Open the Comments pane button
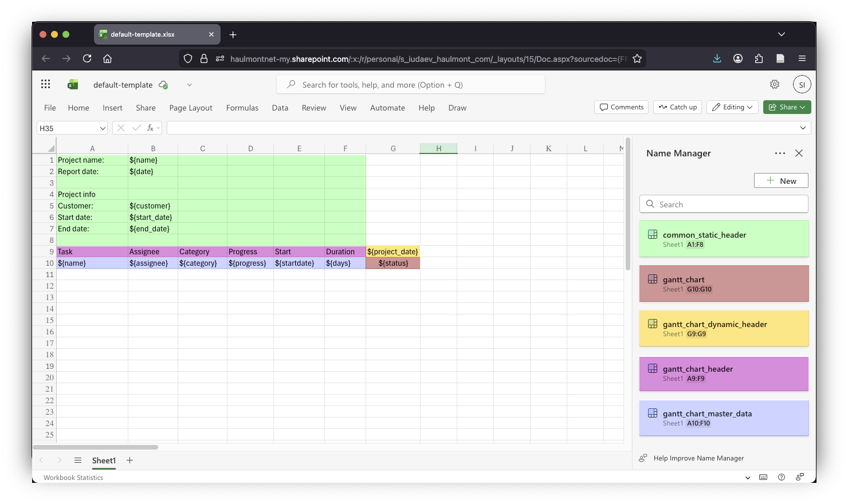848x504 pixels. (x=622, y=107)
